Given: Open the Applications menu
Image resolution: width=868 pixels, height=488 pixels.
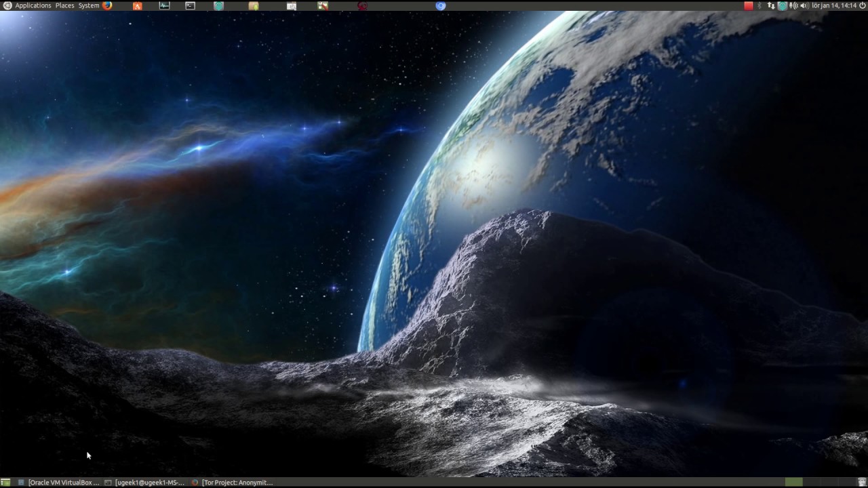Looking at the screenshot, I should pos(33,5).
